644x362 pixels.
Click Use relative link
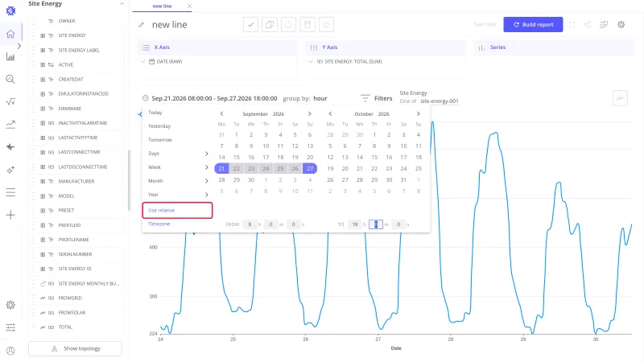click(162, 210)
